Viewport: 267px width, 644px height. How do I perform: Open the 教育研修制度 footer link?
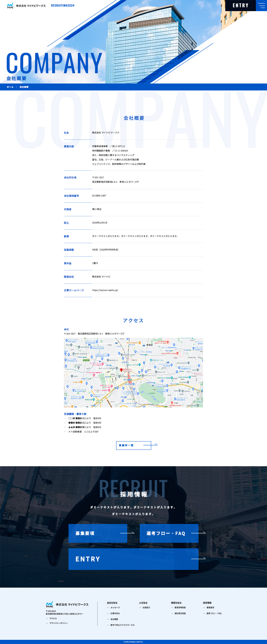180,607
